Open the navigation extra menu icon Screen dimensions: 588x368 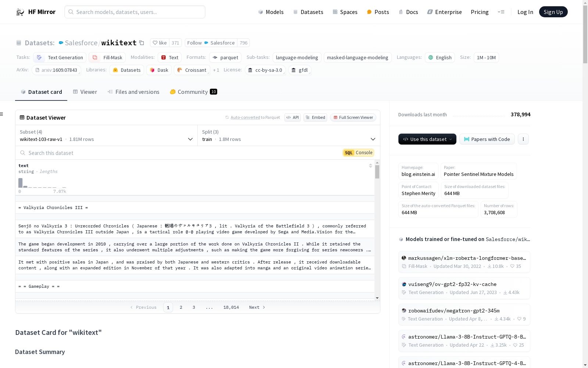coord(501,12)
